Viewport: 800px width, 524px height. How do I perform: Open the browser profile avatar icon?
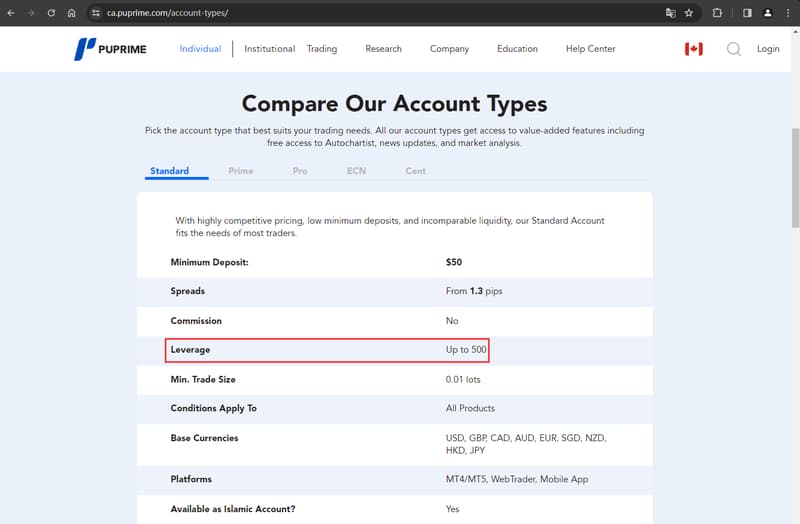point(767,13)
